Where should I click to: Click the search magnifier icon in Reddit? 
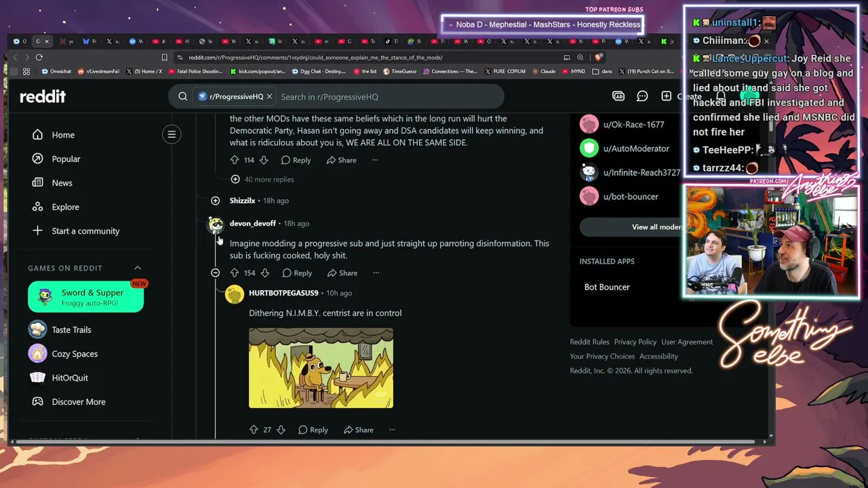(x=182, y=96)
